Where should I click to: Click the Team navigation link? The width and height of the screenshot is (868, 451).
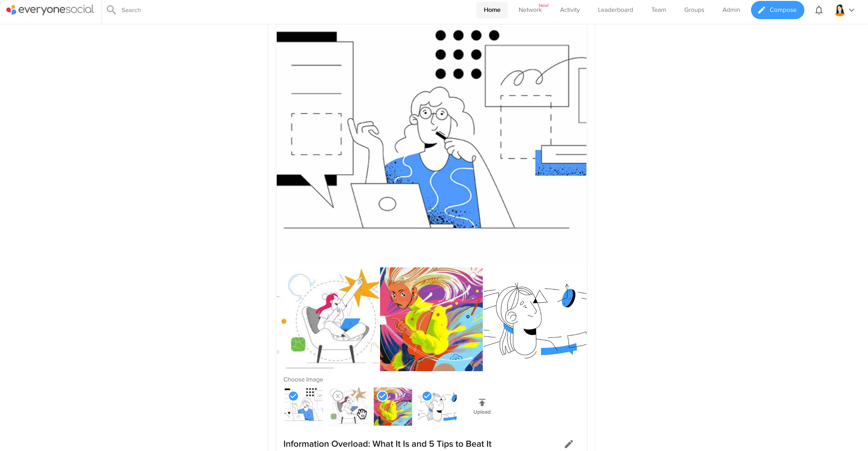tap(659, 10)
